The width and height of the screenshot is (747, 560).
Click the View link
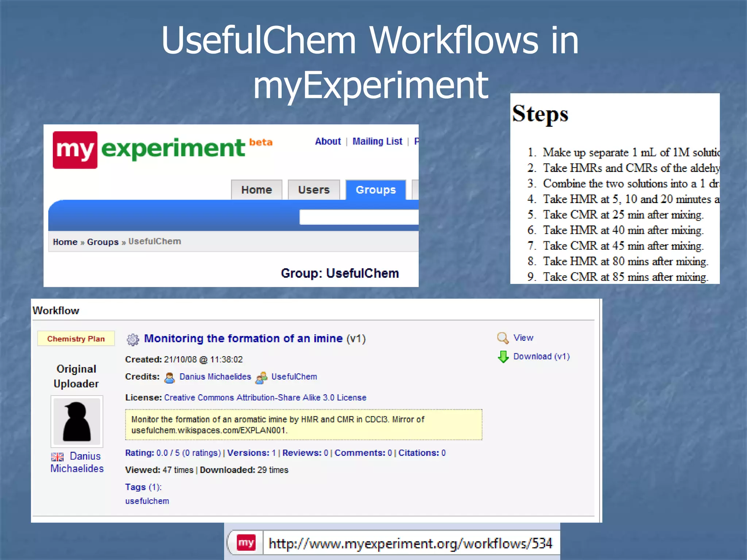click(523, 338)
